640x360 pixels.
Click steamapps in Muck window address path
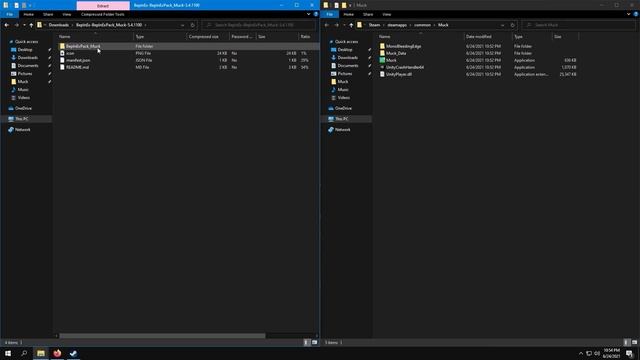(397, 25)
